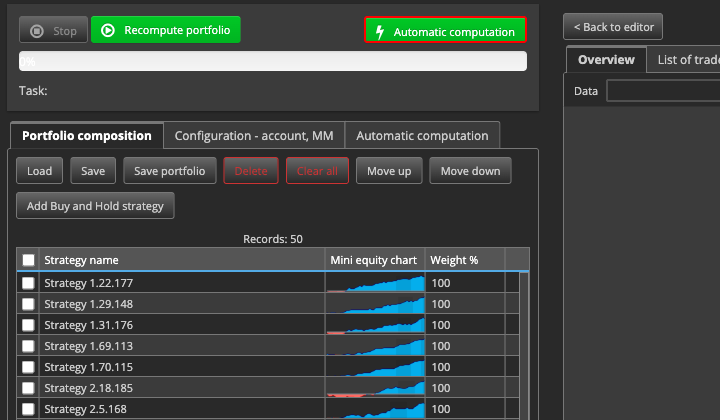720x420 pixels.
Task: Click mini equity chart of Strategy 2.18.185
Action: tap(375, 388)
